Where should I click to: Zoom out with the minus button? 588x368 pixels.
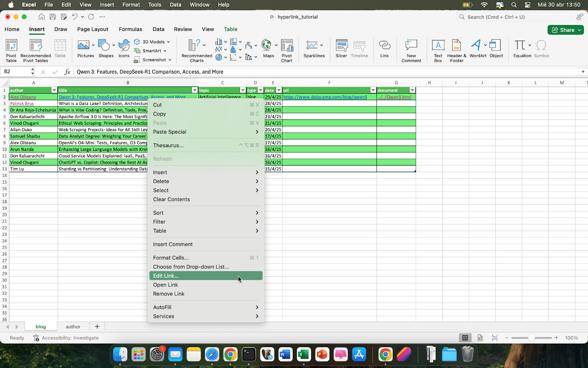tap(506, 338)
